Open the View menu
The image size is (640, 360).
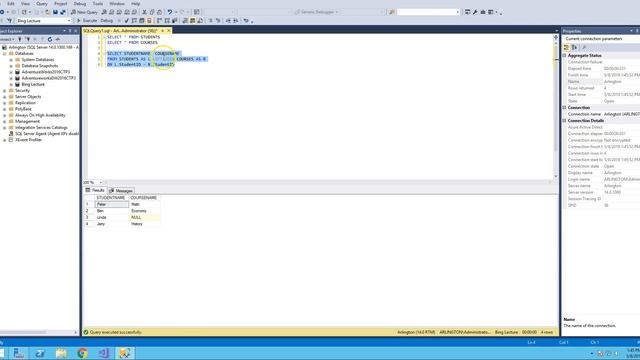pos(25,4)
